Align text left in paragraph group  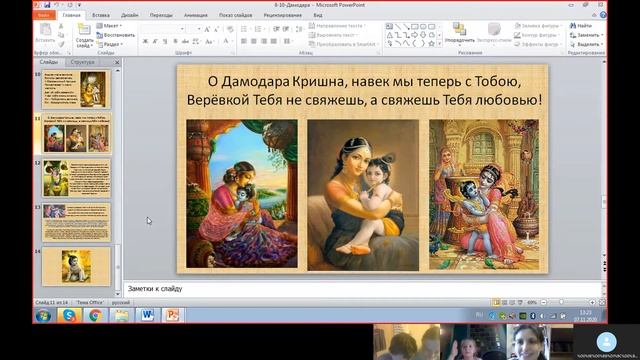pos(244,41)
